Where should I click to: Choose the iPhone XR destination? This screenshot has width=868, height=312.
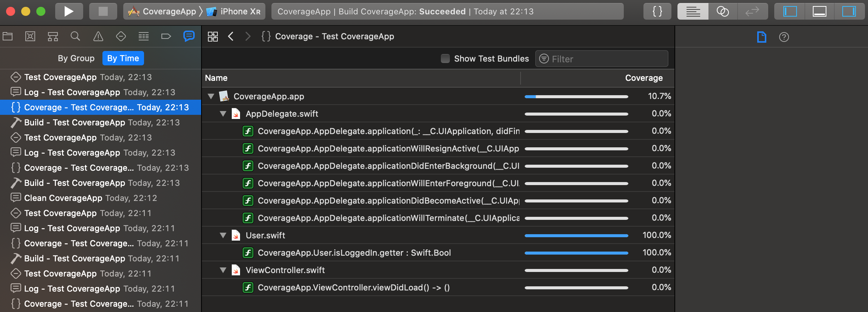tap(234, 11)
